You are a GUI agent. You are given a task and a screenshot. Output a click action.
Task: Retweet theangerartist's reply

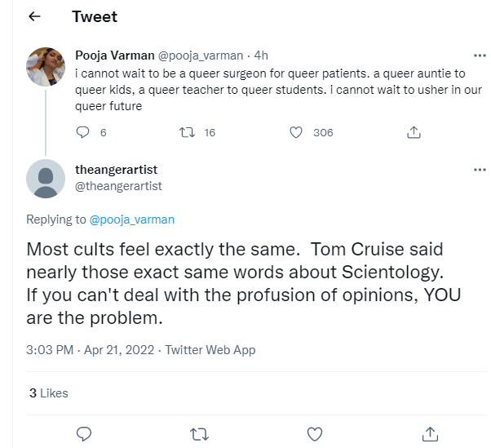[x=198, y=433]
